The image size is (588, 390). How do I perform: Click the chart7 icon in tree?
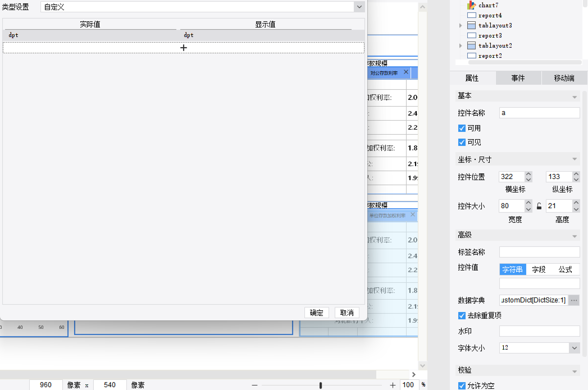coord(471,5)
